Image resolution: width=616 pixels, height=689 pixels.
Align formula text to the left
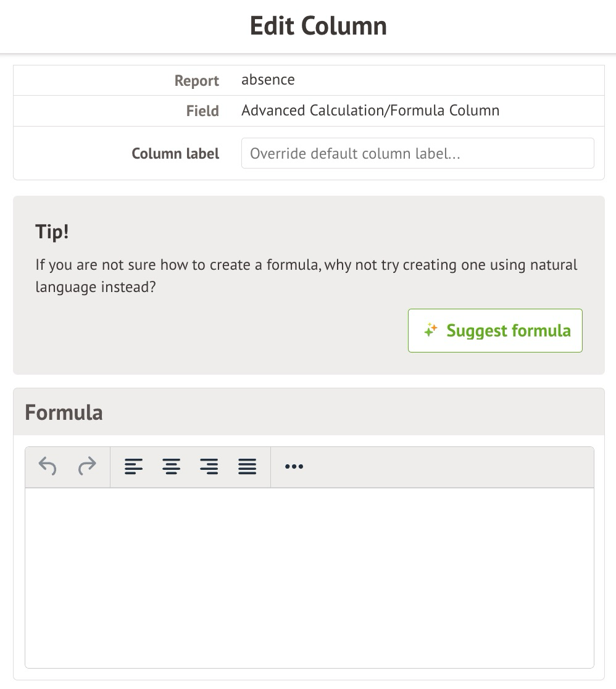pyautogui.click(x=133, y=466)
